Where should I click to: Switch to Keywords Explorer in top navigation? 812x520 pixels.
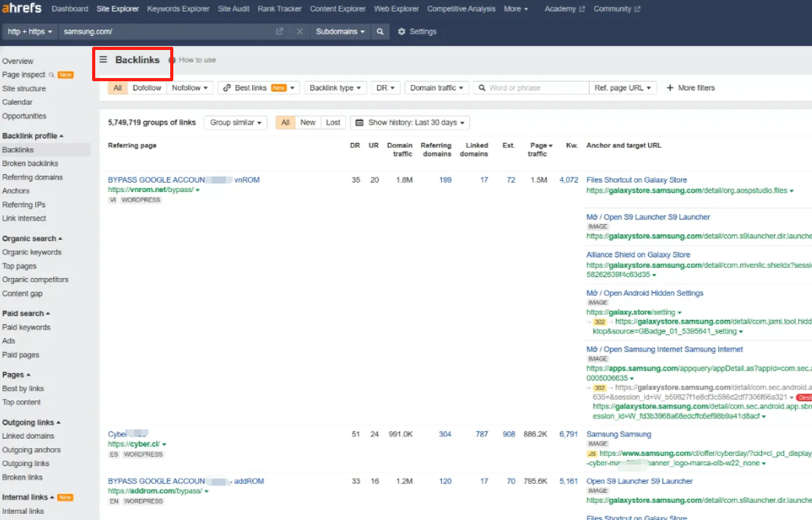[177, 9]
